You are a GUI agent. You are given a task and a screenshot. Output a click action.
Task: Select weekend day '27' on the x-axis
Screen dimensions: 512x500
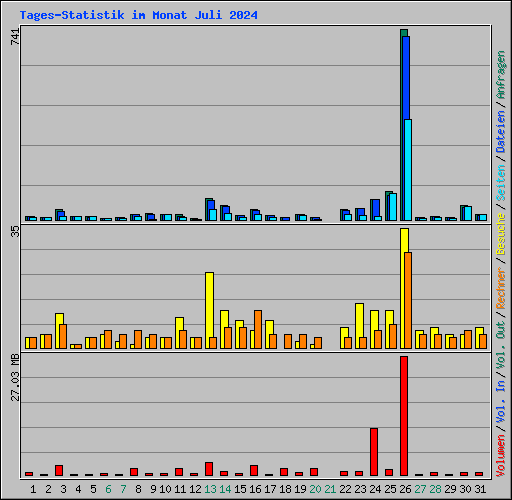(x=420, y=489)
